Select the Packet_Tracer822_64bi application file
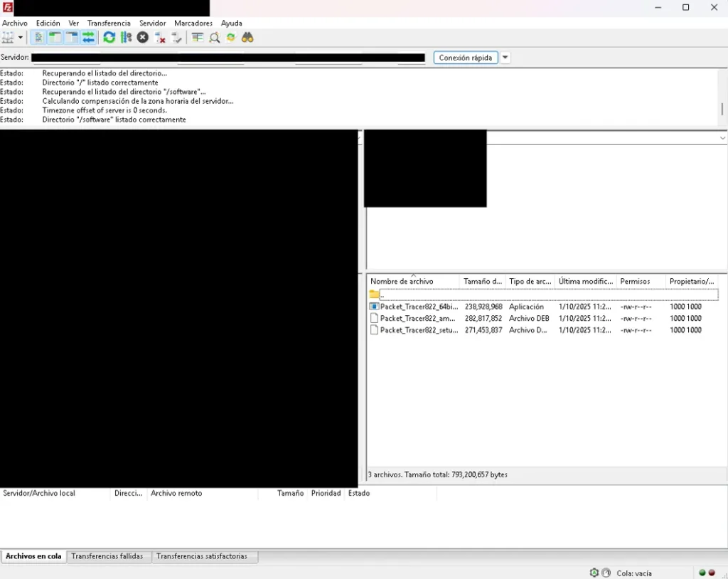 point(419,307)
